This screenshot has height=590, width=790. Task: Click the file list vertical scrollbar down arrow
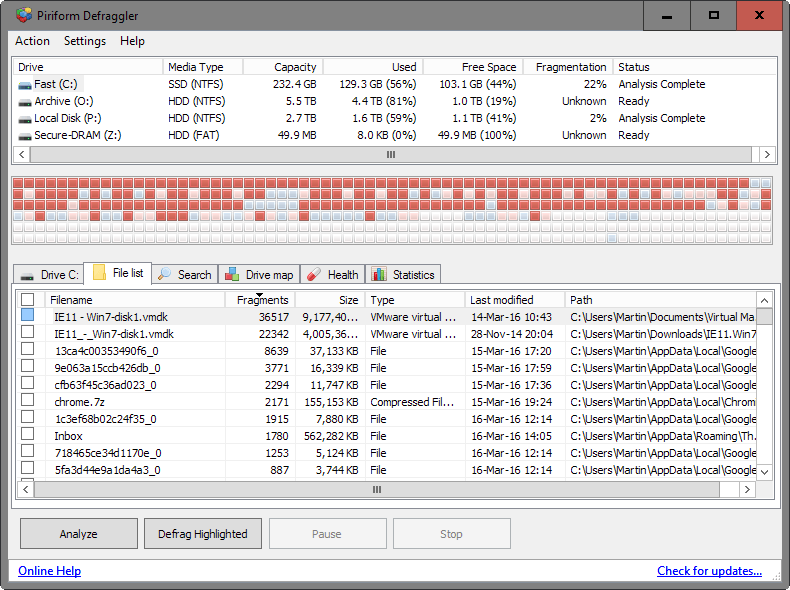pos(764,472)
